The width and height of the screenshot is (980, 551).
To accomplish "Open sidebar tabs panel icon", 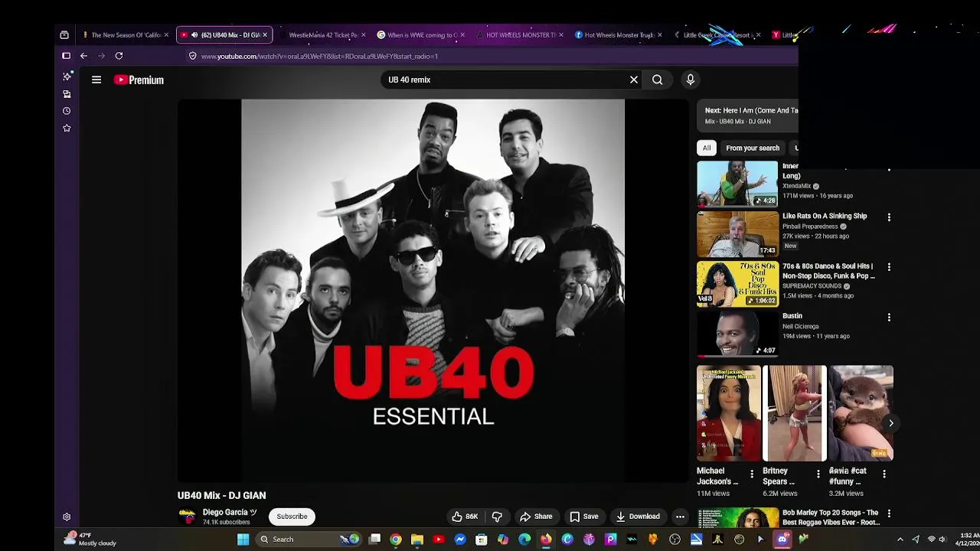I will [67, 94].
